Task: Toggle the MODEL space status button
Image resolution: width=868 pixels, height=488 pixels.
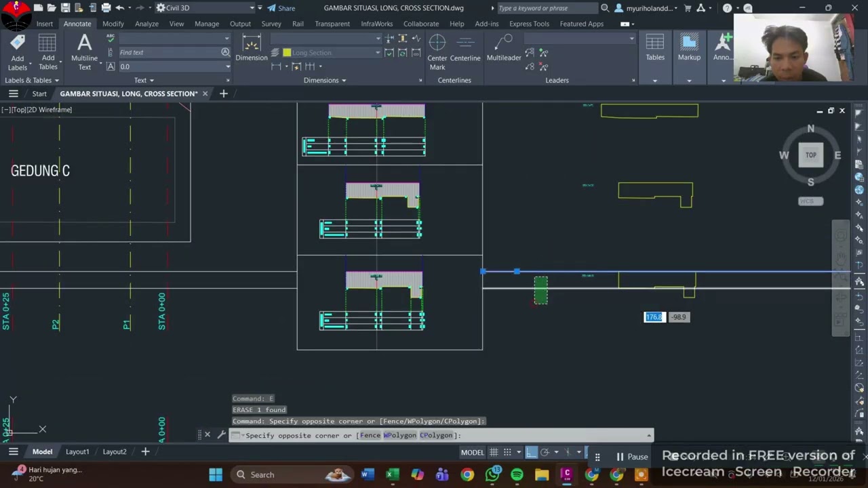Action: (x=473, y=452)
